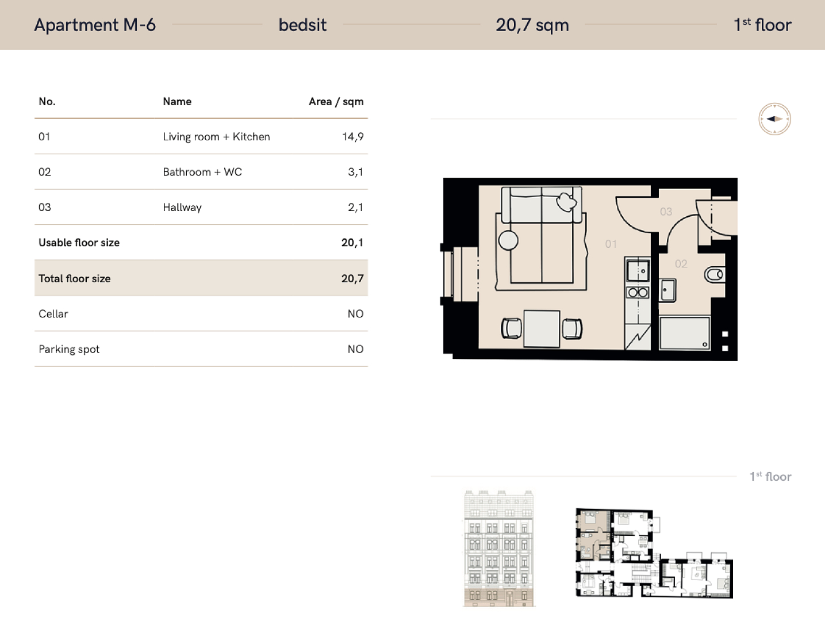Select the '14,9' area value
This screenshot has height=644, width=825.
tap(353, 137)
